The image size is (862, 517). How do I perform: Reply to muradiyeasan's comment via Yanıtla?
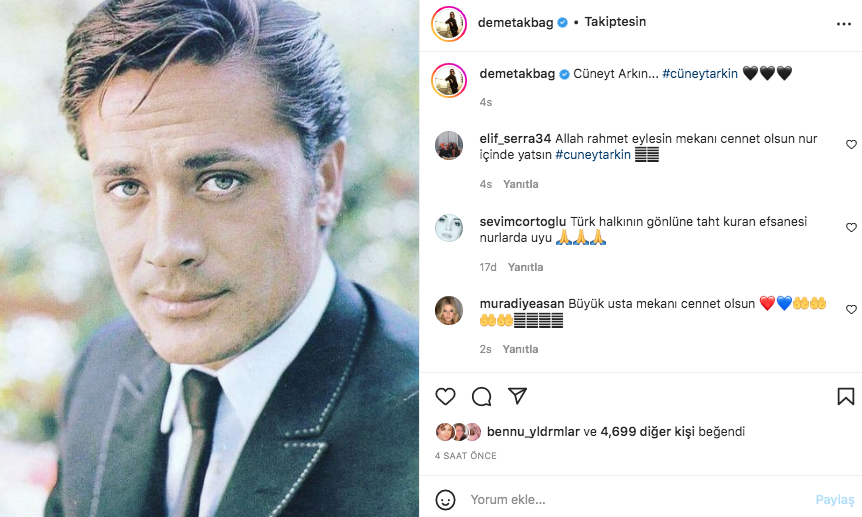(x=520, y=349)
